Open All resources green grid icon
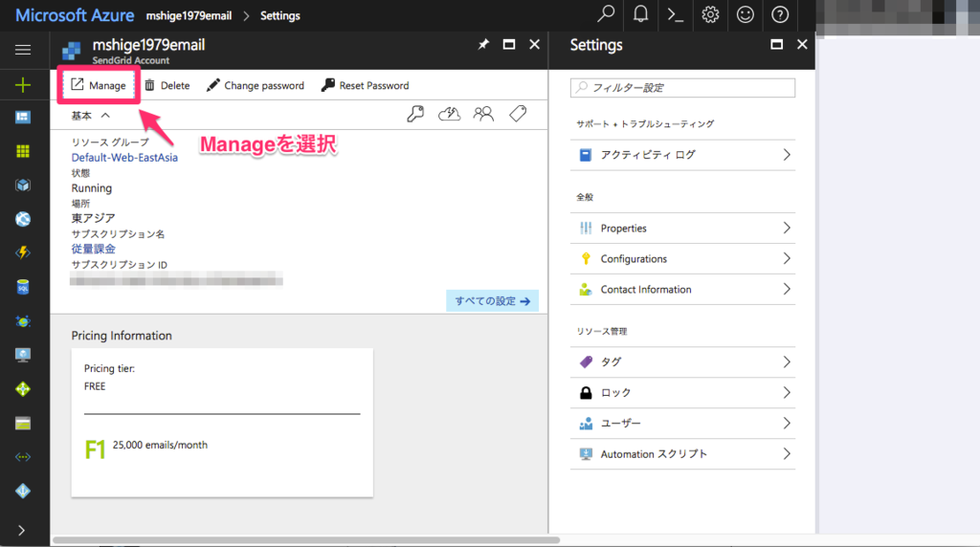Image resolution: width=980 pixels, height=547 pixels. pyautogui.click(x=23, y=151)
